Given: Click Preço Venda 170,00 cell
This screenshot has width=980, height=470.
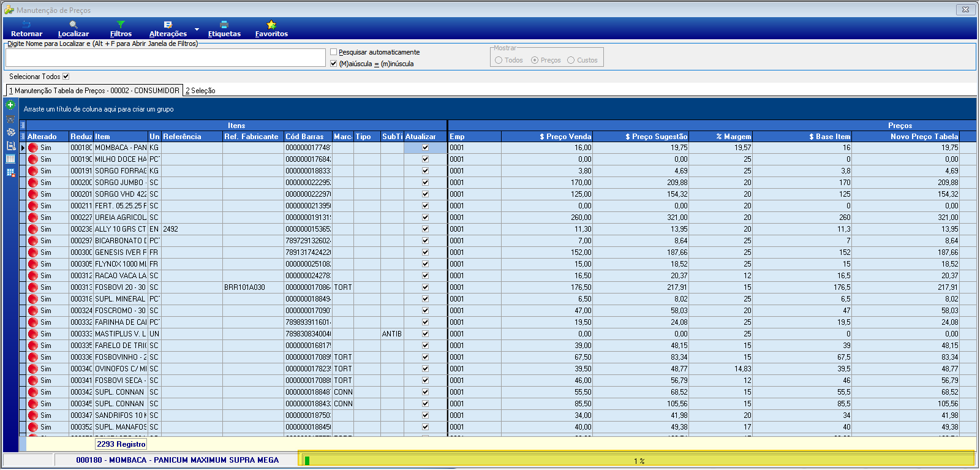Looking at the screenshot, I should tap(547, 183).
